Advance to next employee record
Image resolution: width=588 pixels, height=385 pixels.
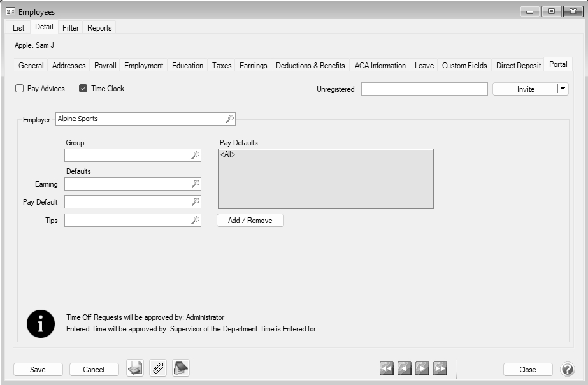pyautogui.click(x=422, y=368)
